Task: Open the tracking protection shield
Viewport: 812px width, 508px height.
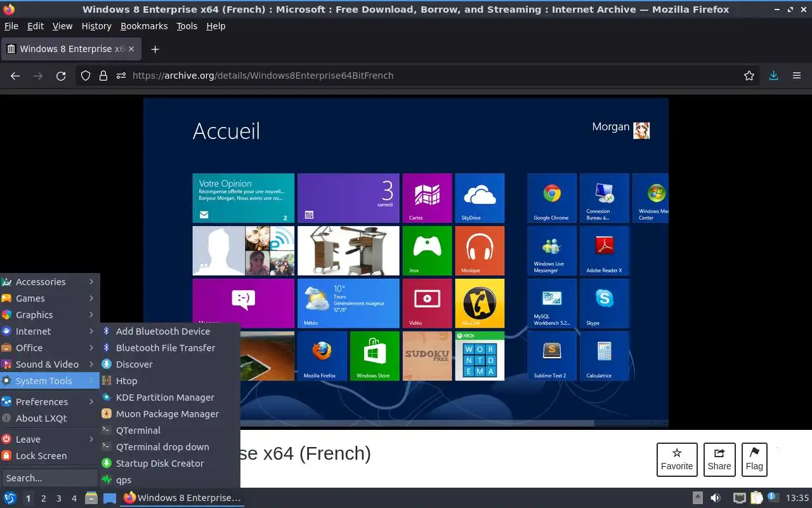Action: [86, 76]
